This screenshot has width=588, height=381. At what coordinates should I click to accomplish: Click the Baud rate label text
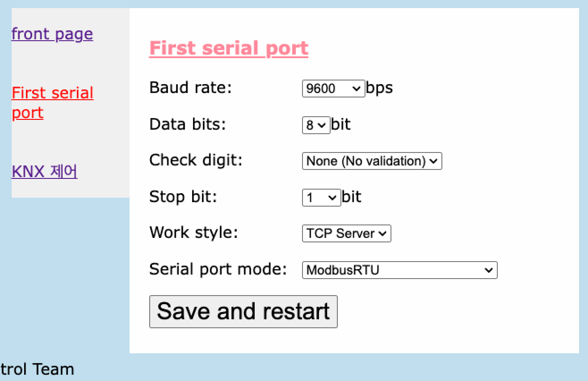(x=191, y=88)
